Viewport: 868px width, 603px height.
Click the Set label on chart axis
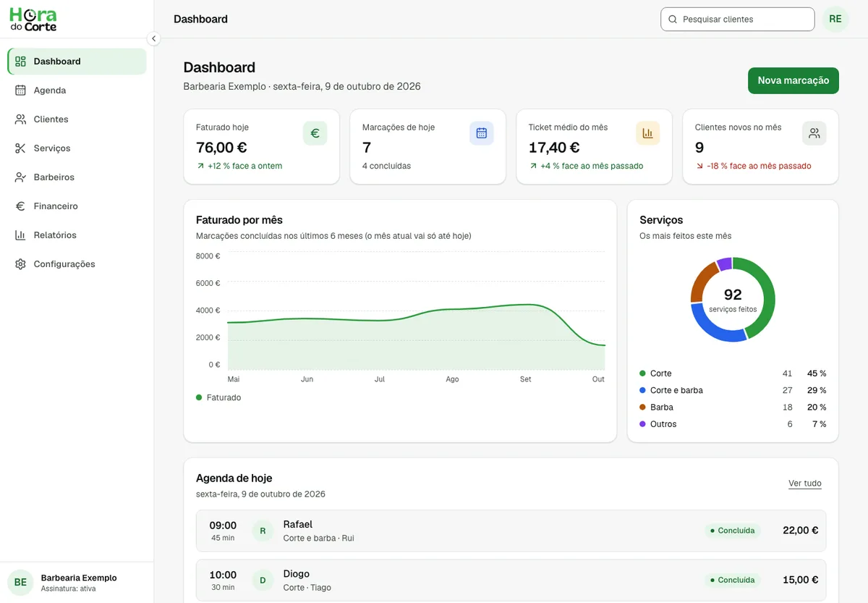point(525,379)
